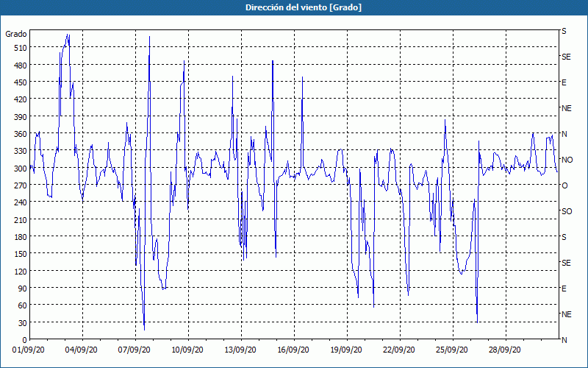Click the 'NO' compass label on right axis
The image size is (588, 368).
click(567, 160)
